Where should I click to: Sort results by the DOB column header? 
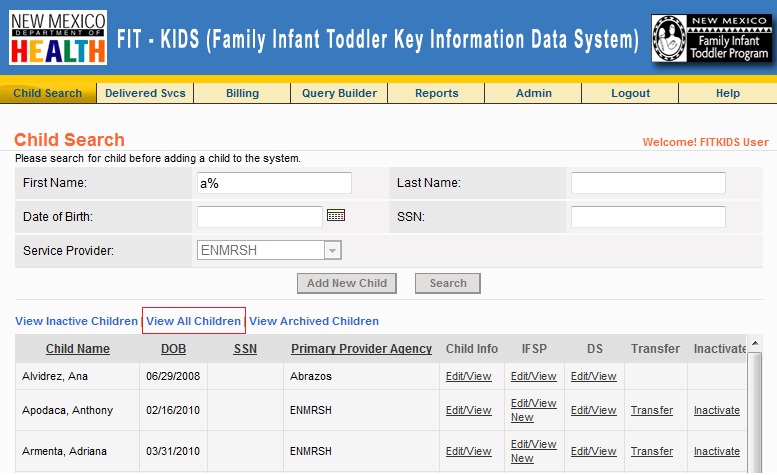pos(173,349)
